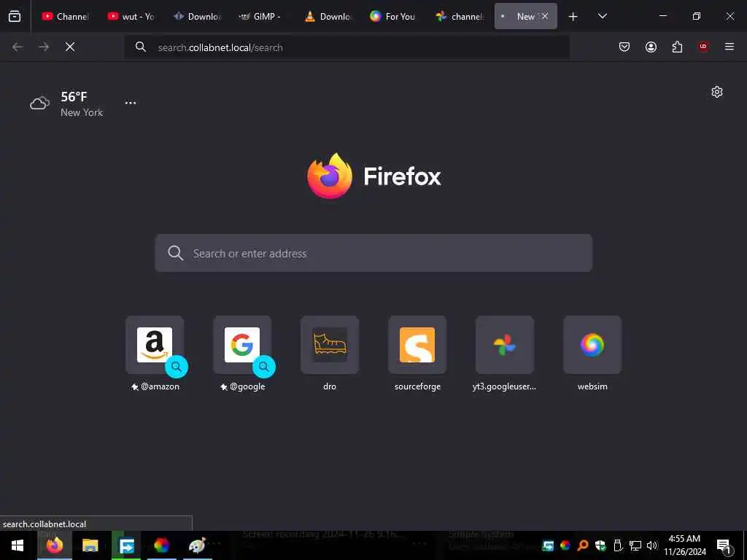Open the blue arrow app in taskbar
Image resolution: width=747 pixels, height=560 pixels.
126,545
